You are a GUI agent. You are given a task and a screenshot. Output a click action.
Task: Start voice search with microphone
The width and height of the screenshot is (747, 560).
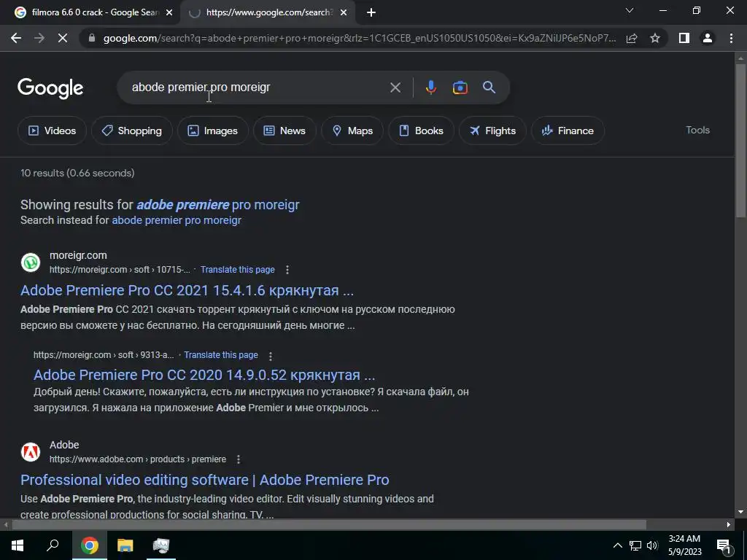[430, 87]
